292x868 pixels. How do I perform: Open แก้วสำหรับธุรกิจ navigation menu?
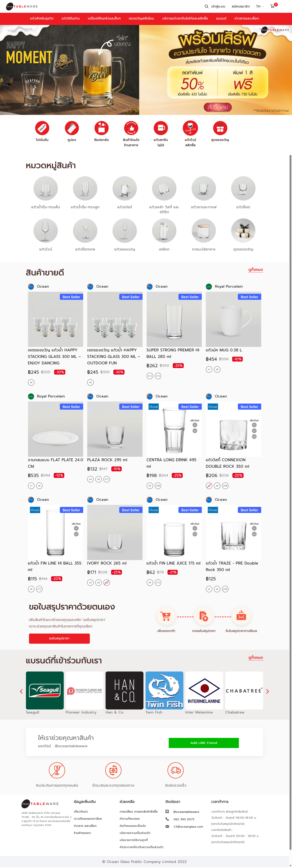click(42, 18)
